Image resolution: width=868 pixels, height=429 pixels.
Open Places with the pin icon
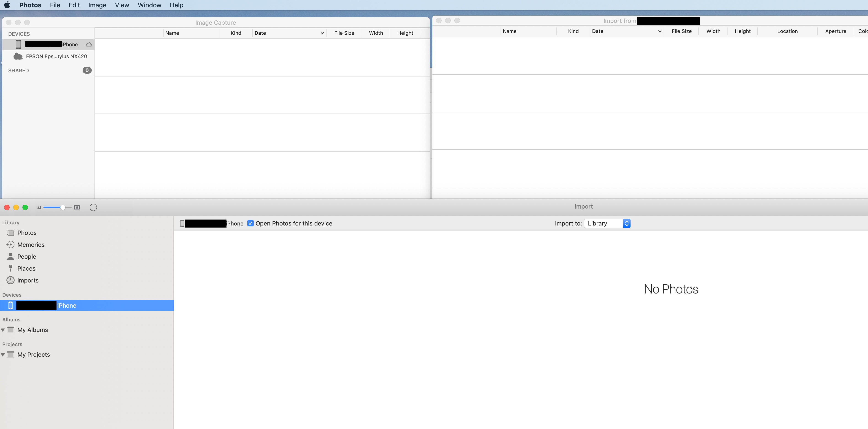click(x=26, y=269)
